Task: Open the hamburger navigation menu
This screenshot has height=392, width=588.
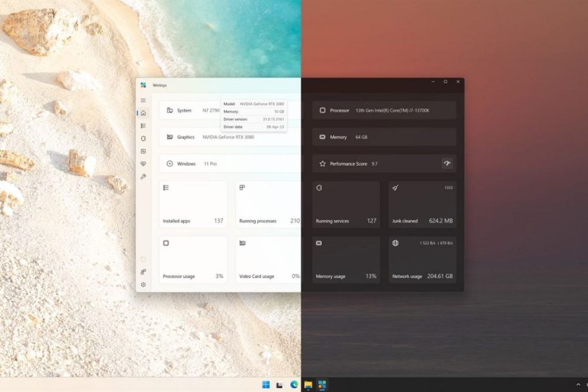Action: click(x=143, y=101)
